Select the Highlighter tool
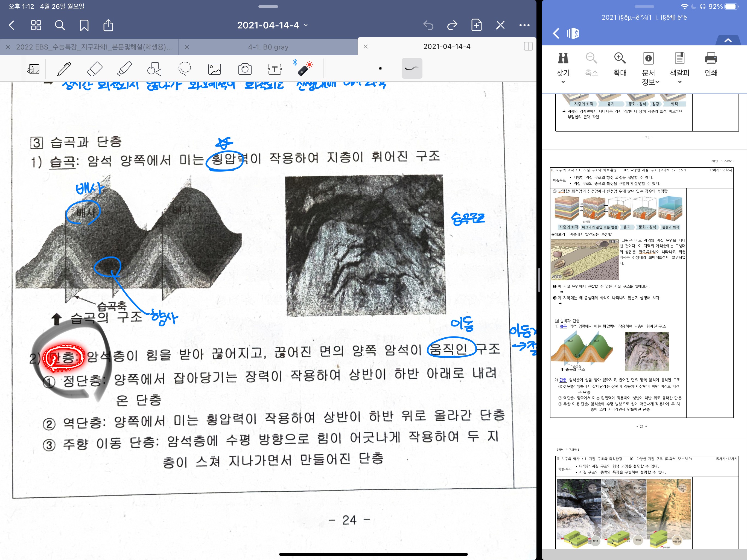 [x=124, y=69]
